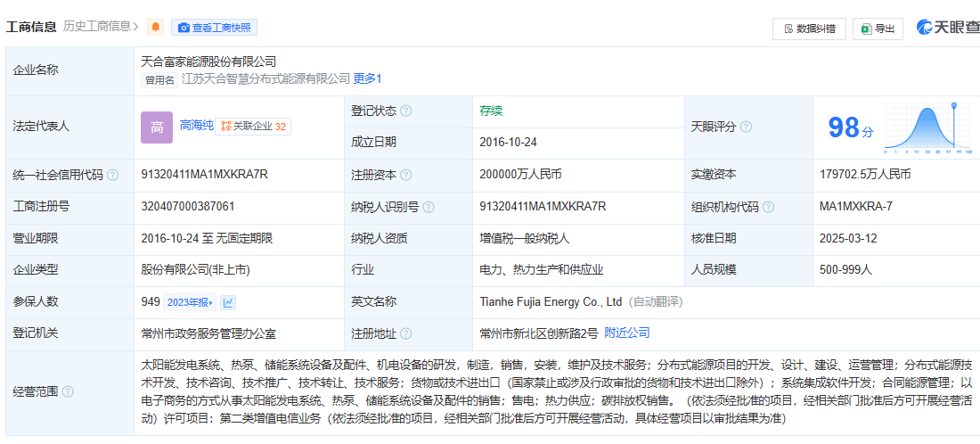
Task: Click the orange notification bell icon
Action: click(156, 28)
